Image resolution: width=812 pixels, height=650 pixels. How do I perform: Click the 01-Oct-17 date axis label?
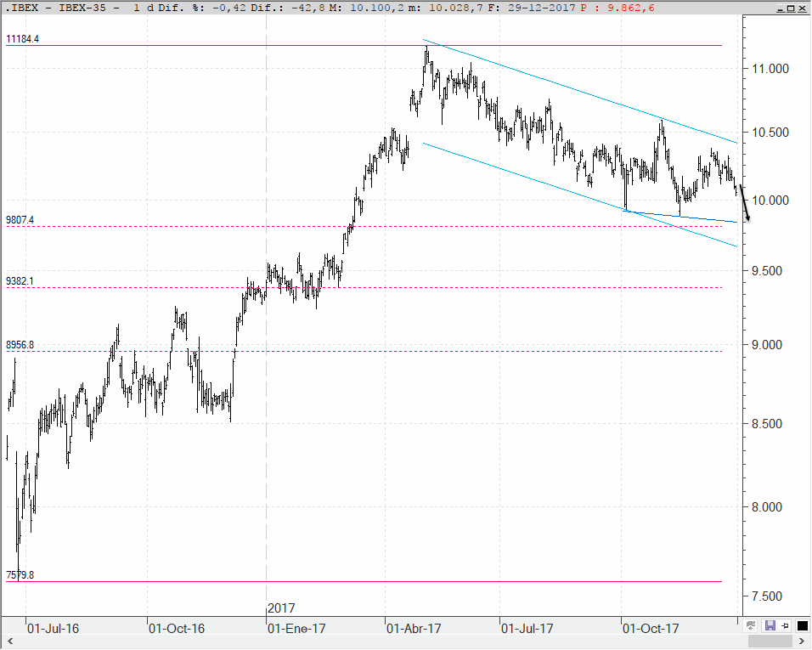[x=651, y=629]
